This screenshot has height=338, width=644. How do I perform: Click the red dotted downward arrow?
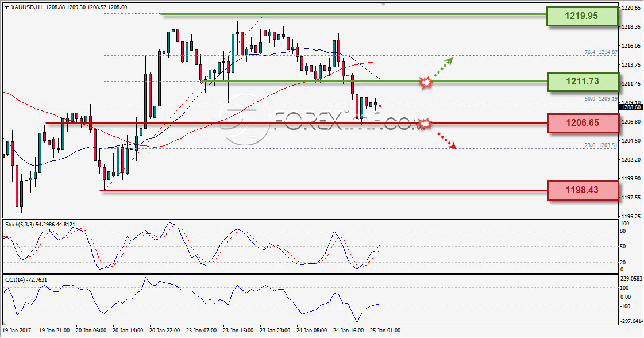446,140
